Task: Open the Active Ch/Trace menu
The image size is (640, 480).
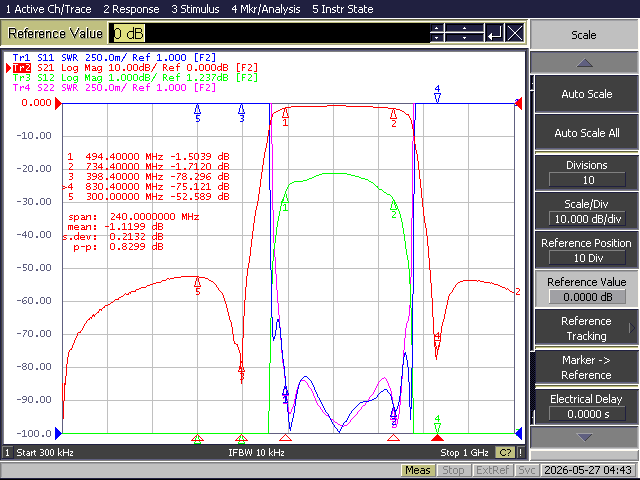Action: coord(48,9)
